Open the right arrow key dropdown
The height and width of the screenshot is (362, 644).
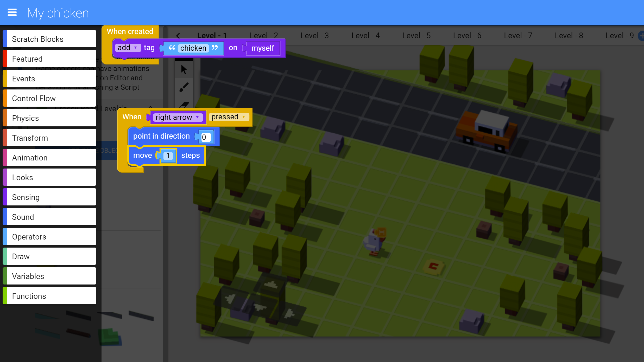click(177, 117)
